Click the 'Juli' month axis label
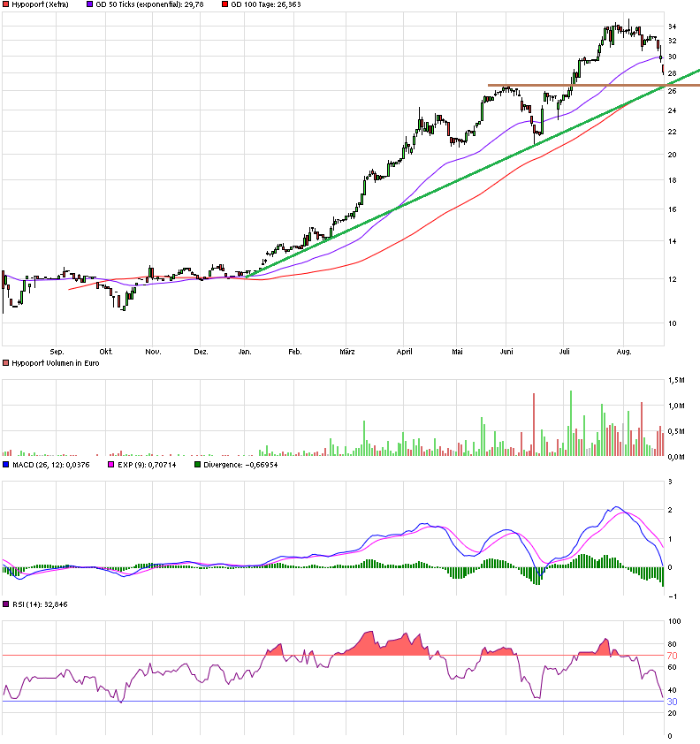The image size is (700, 744). point(564,352)
